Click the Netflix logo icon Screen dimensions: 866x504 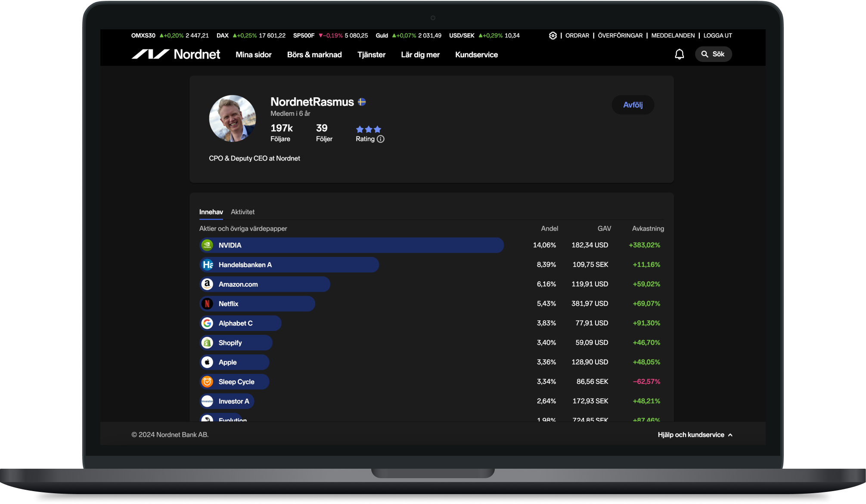(207, 304)
